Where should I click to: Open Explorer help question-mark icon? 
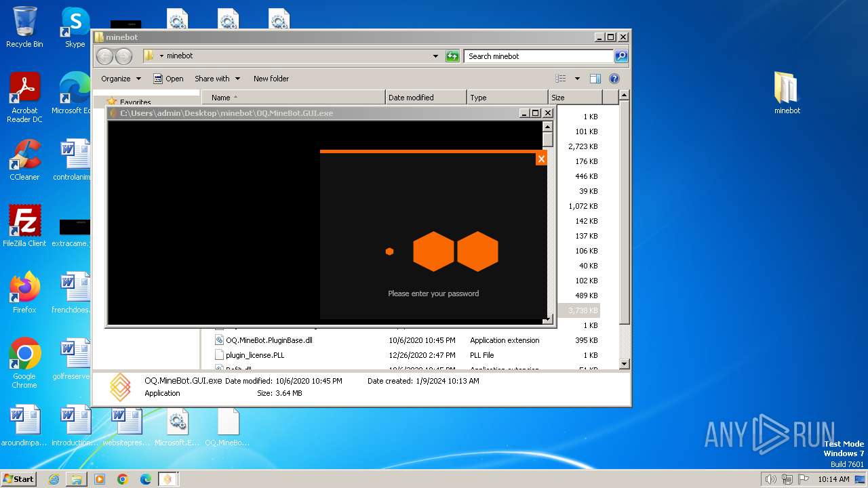pos(614,79)
